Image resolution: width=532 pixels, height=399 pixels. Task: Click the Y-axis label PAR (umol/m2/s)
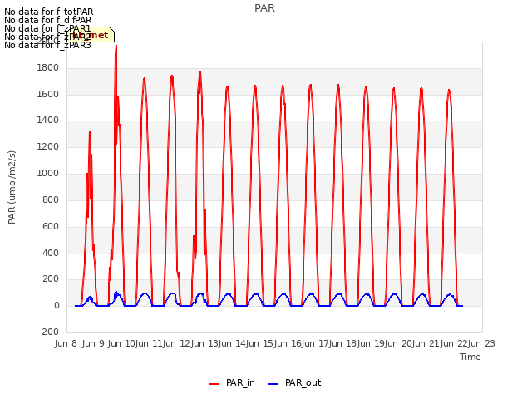(12, 187)
